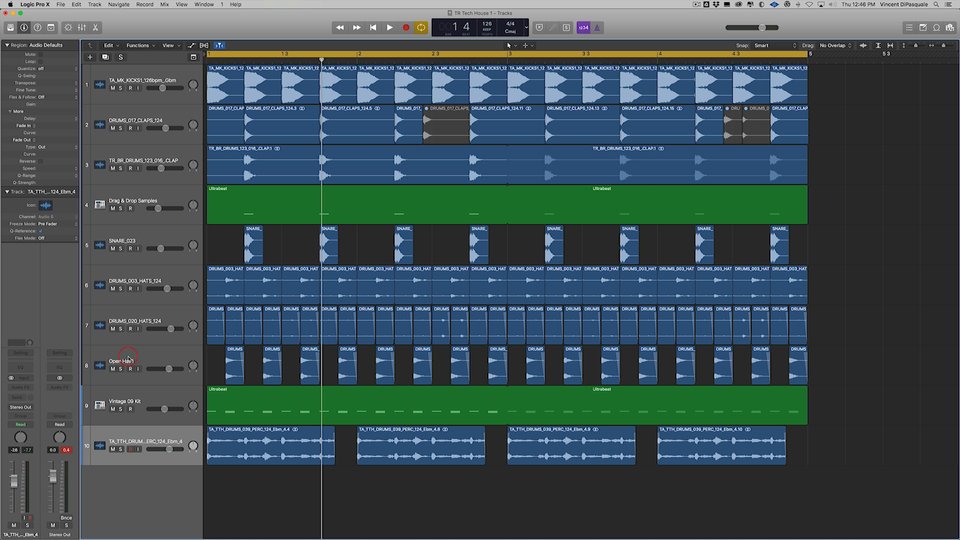Image resolution: width=960 pixels, height=540 pixels.
Task: Open the Track menu
Action: pyautogui.click(x=94, y=4)
